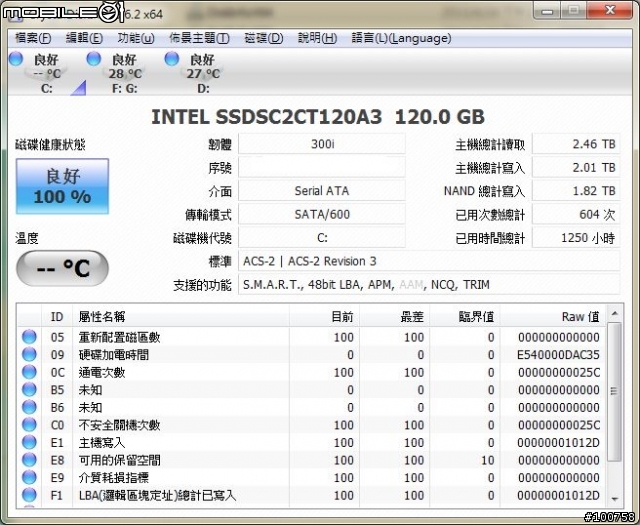The width and height of the screenshot is (640, 525).
Task: Click the SATA/600 transfer mode field
Action: click(x=322, y=214)
